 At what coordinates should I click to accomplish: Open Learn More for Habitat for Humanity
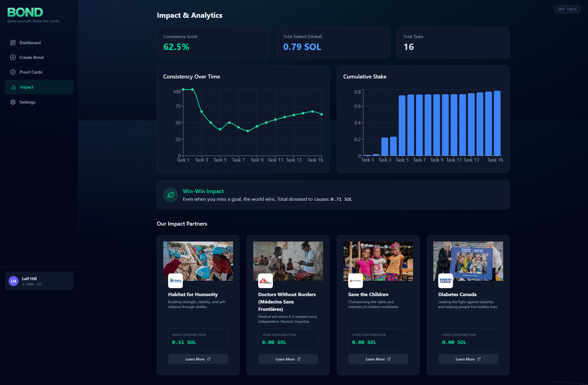(x=198, y=359)
